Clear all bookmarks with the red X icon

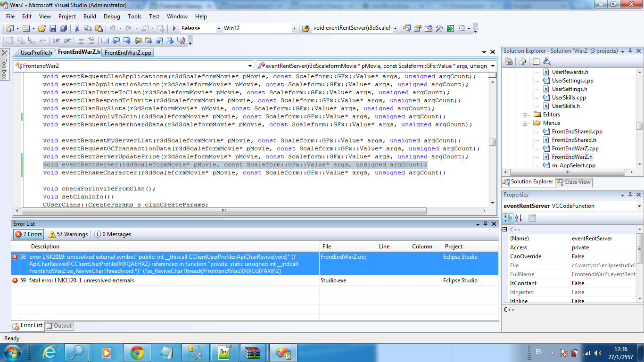(x=181, y=41)
